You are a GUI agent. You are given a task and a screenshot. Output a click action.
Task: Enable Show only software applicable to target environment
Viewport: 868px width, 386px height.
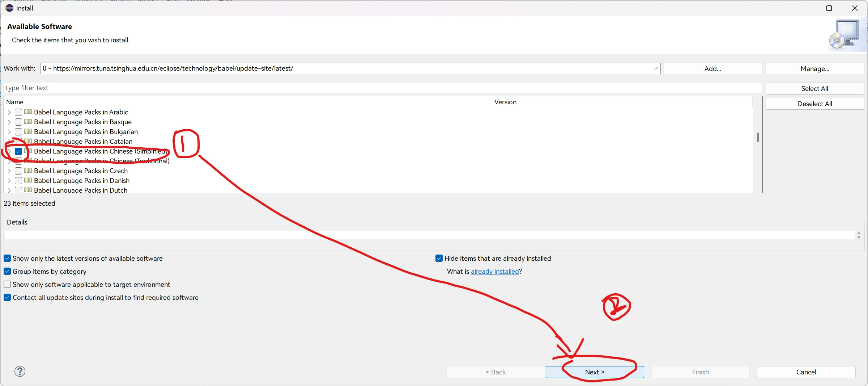[7, 285]
